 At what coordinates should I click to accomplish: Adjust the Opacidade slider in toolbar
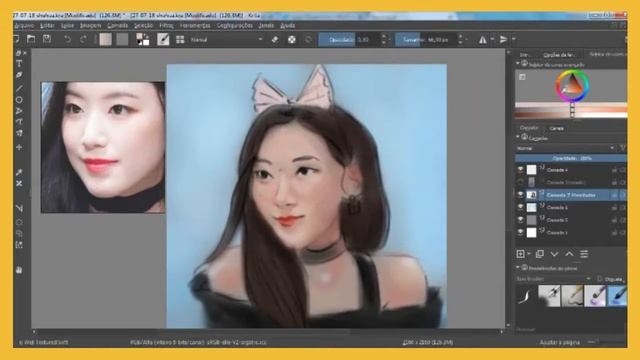(349, 40)
